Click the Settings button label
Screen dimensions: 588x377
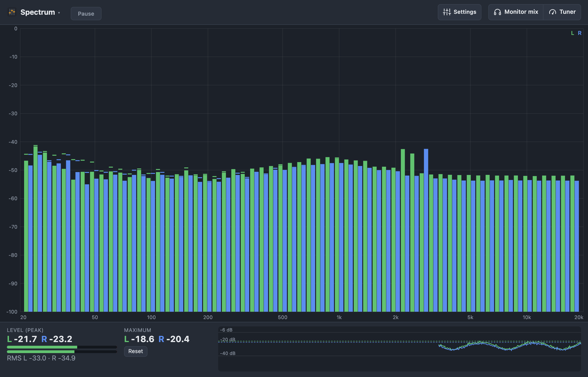[465, 12]
